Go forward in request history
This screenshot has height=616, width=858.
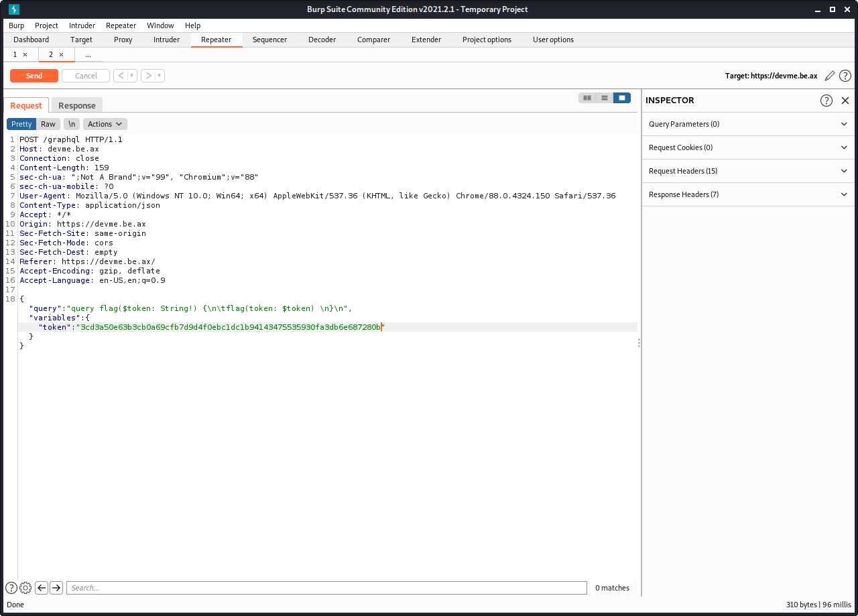pos(148,76)
